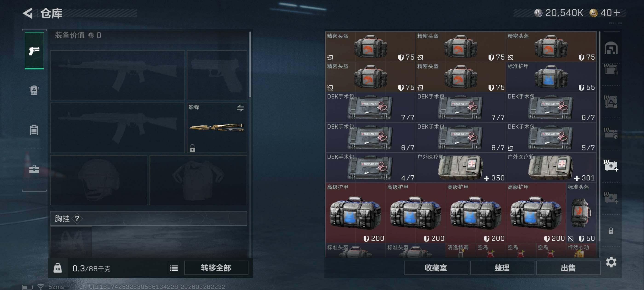Image resolution: width=644 pixels, height=290 pixels.
Task: Click the 转移全部 button
Action: [216, 268]
